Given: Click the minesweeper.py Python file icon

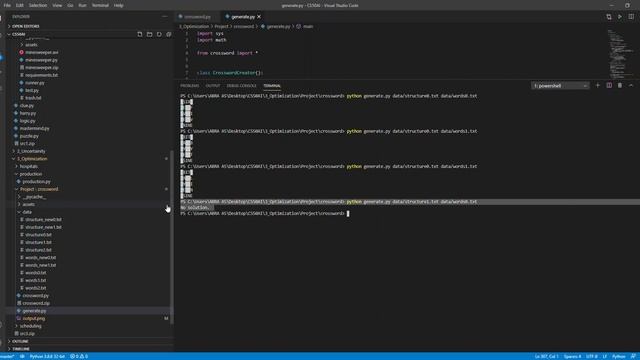Looking at the screenshot, I should (22, 60).
